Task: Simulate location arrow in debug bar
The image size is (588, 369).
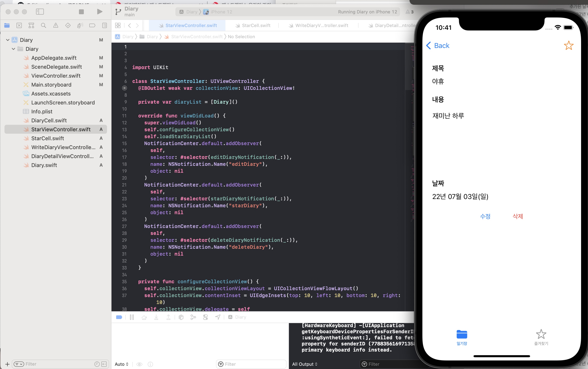Action: coord(218,317)
